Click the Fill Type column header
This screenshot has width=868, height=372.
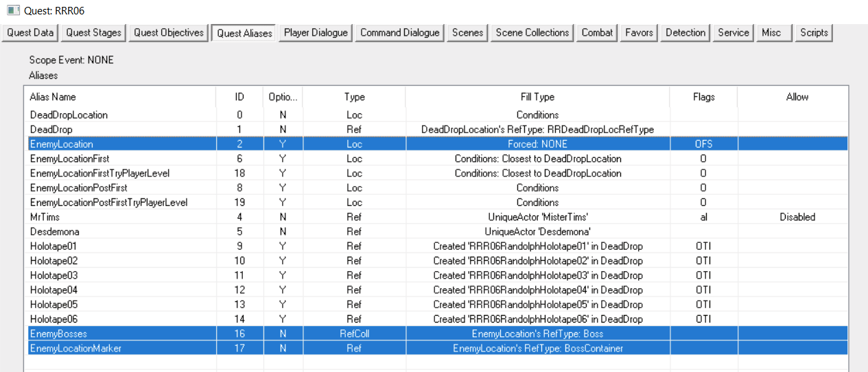point(537,97)
